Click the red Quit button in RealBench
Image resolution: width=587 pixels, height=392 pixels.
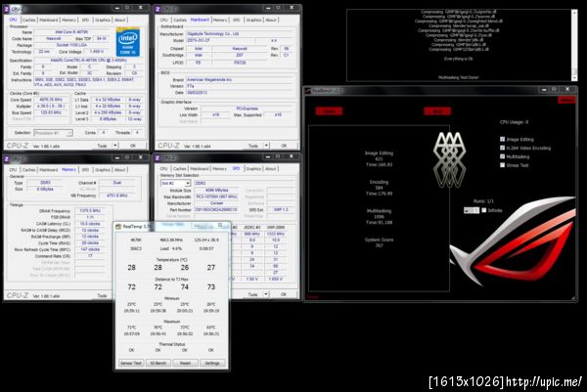coord(437,111)
